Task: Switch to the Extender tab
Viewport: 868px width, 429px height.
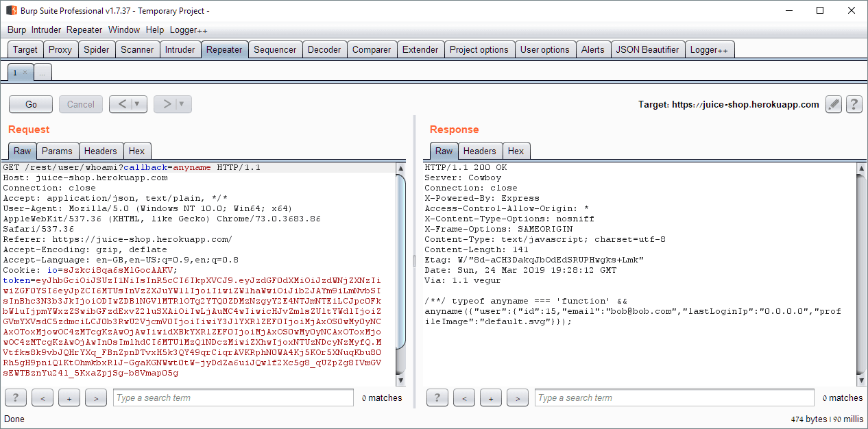Action: pyautogui.click(x=420, y=49)
